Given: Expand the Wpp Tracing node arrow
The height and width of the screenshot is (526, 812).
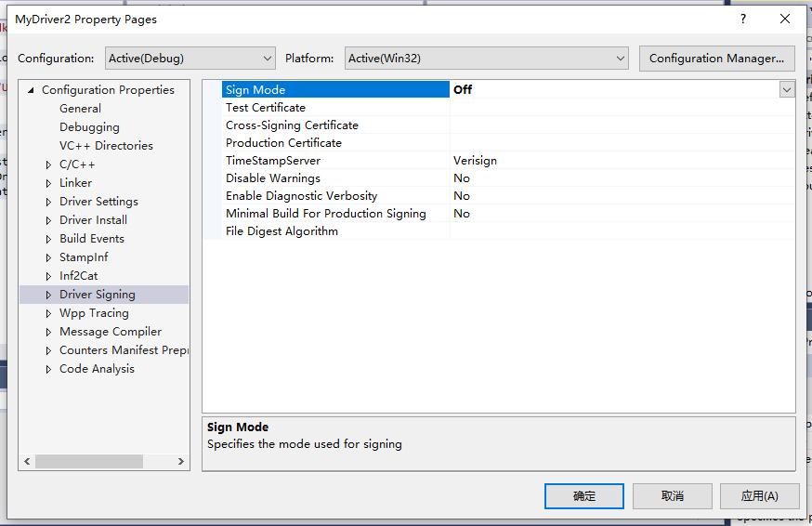Looking at the screenshot, I should (48, 313).
